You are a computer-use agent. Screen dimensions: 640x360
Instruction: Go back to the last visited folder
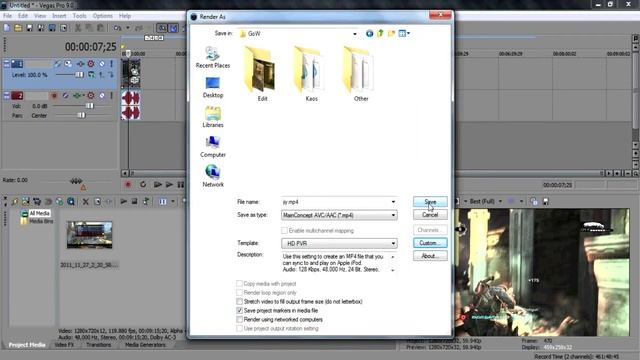pos(369,33)
